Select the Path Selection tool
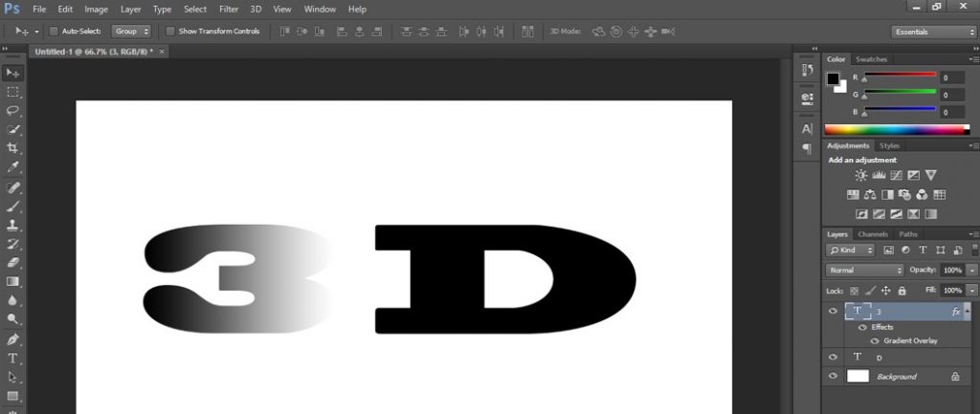This screenshot has height=414, width=980. click(12, 377)
